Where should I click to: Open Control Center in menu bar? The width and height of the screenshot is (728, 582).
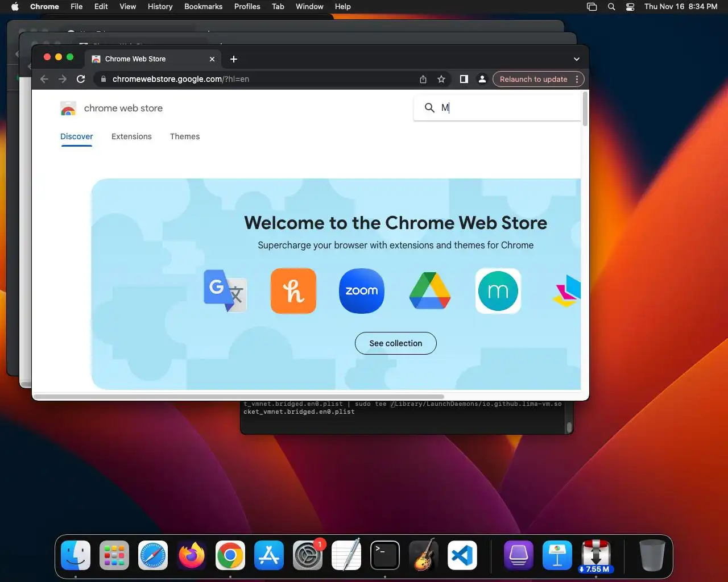tap(630, 7)
